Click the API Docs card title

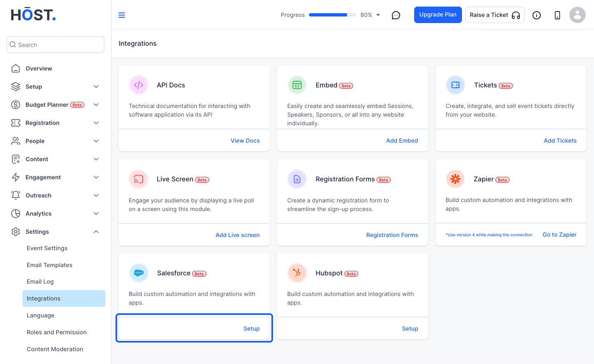point(171,85)
